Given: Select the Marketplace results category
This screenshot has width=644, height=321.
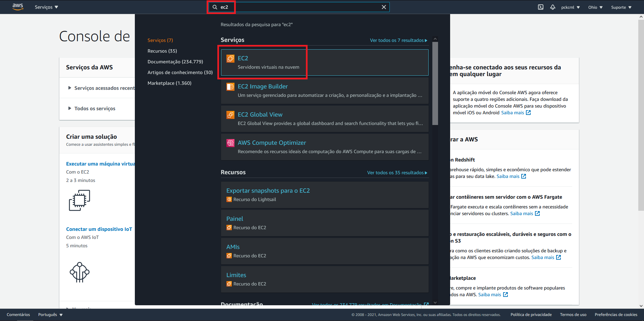Looking at the screenshot, I should 169,83.
